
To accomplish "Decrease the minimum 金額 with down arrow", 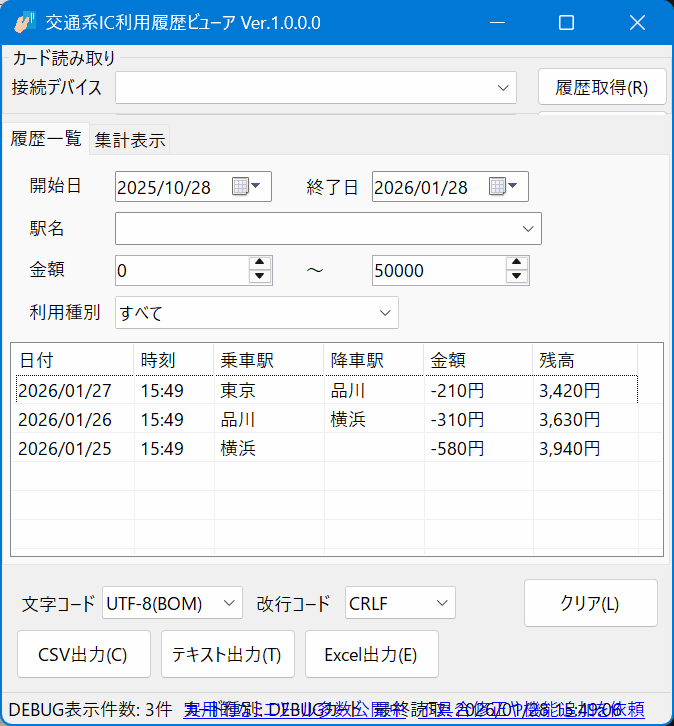I will pyautogui.click(x=260, y=276).
